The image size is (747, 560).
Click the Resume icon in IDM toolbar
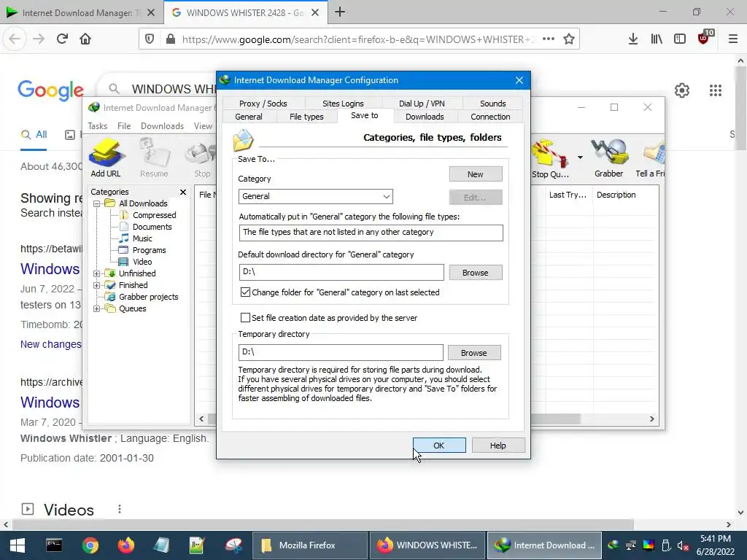tap(154, 158)
